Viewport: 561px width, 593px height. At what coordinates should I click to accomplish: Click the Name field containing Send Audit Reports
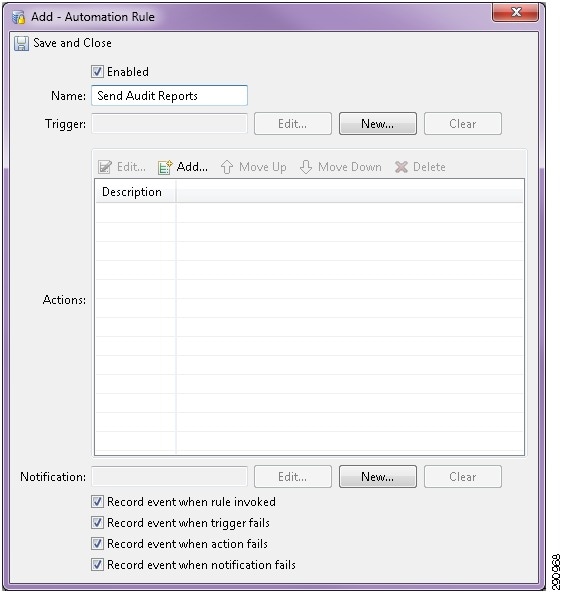pyautogui.click(x=169, y=96)
